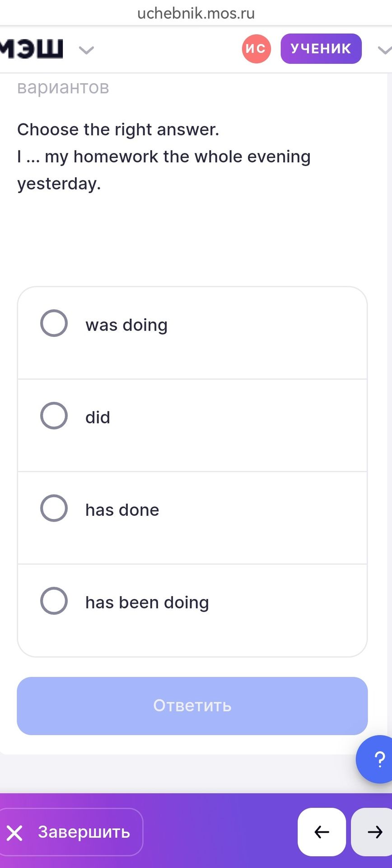392x868 pixels.
Task: Open the ИС user avatar
Action: point(256,48)
